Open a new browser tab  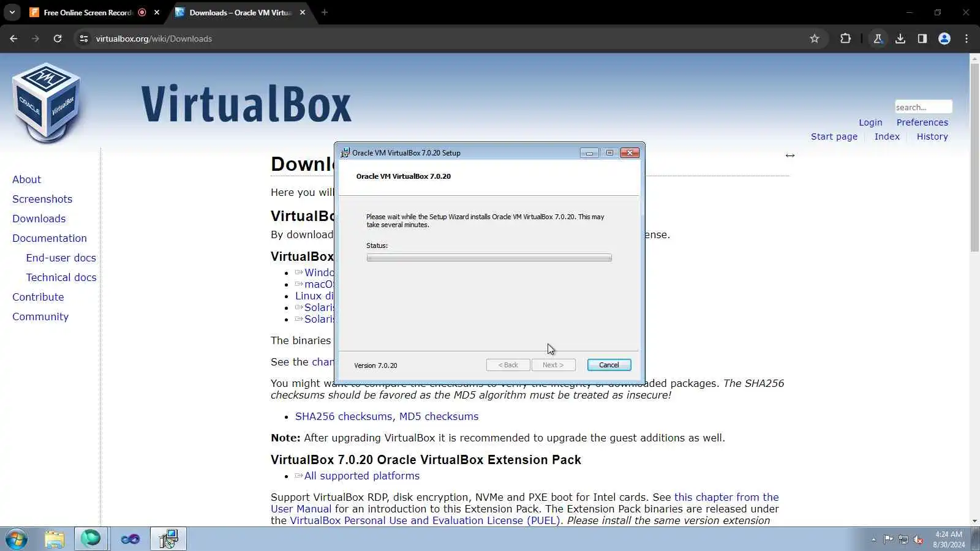pos(325,12)
